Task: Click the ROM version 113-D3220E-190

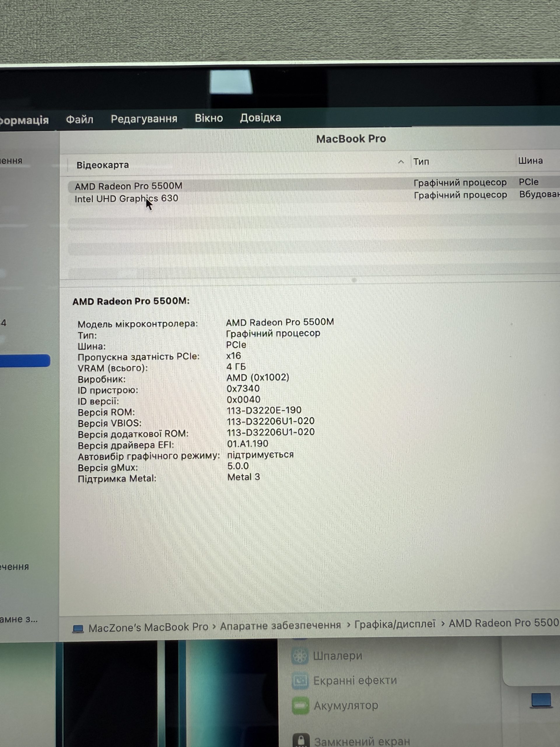Action: coord(264,410)
